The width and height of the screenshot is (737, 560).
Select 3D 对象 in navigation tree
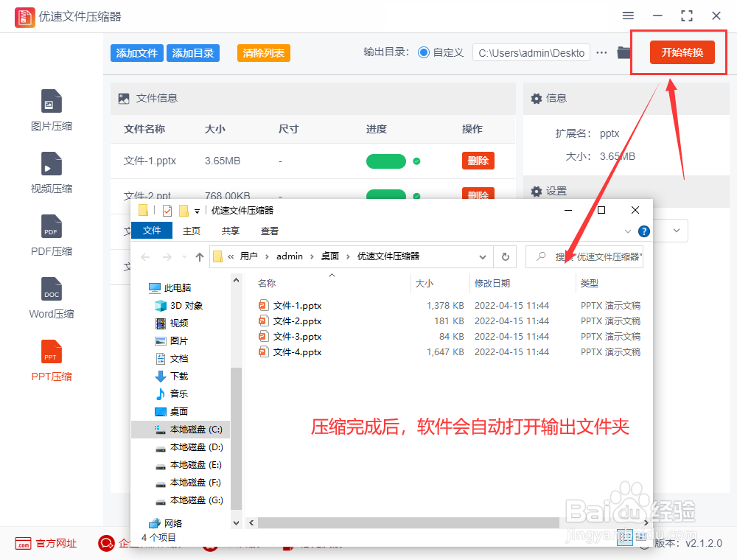pyautogui.click(x=178, y=305)
